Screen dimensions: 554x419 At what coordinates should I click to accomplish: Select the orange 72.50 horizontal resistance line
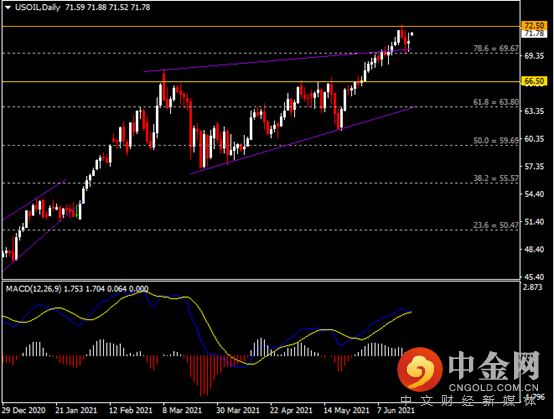tap(261, 26)
